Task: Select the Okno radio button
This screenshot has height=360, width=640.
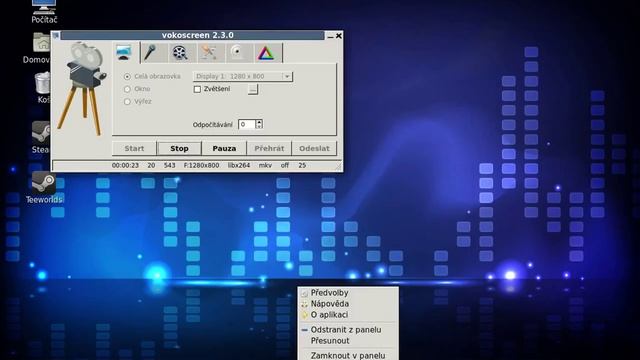Action: [127, 89]
